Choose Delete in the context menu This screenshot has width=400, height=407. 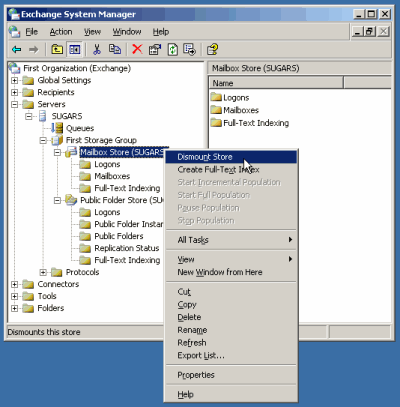pyautogui.click(x=231, y=317)
